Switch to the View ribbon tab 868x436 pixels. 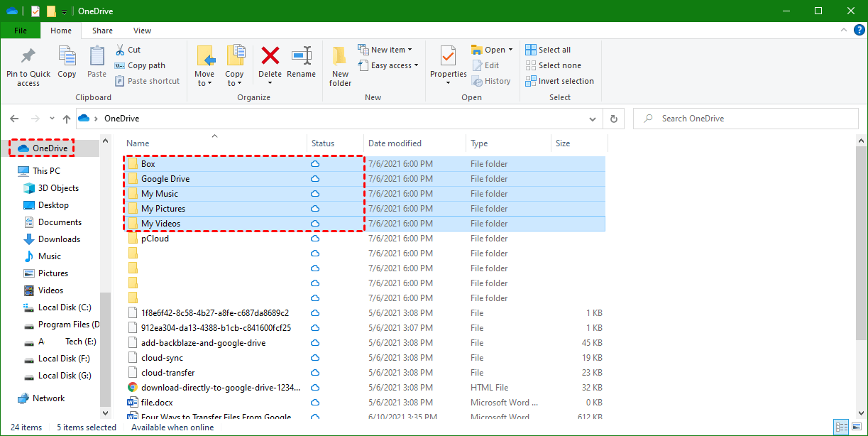[142, 31]
